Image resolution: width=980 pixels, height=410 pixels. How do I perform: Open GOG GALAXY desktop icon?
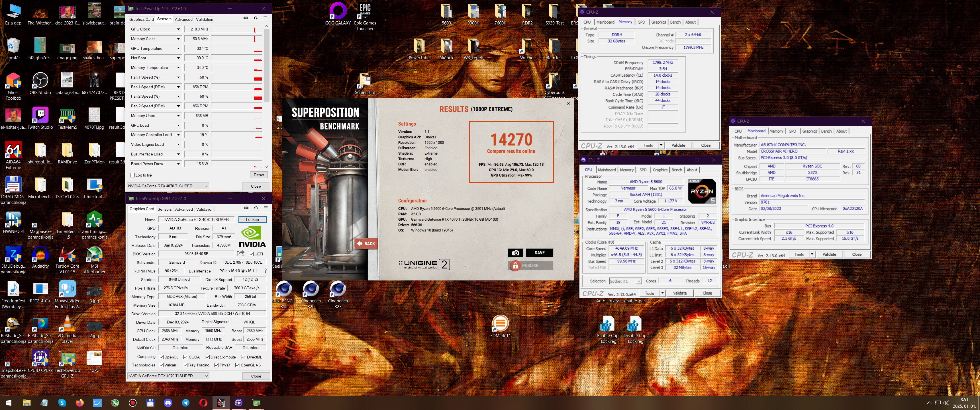(x=338, y=14)
